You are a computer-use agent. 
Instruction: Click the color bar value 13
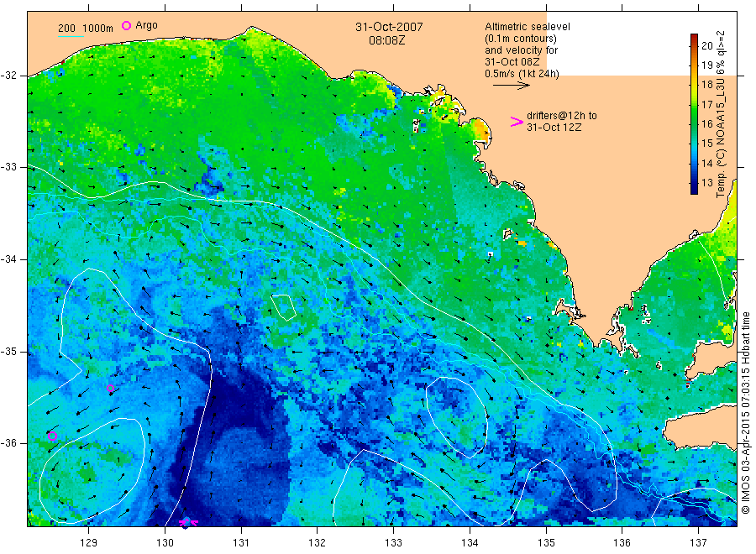[706, 183]
